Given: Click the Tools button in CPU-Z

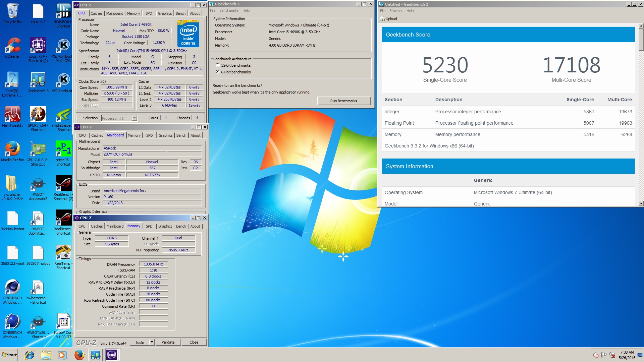Looking at the screenshot, I should pos(140,342).
